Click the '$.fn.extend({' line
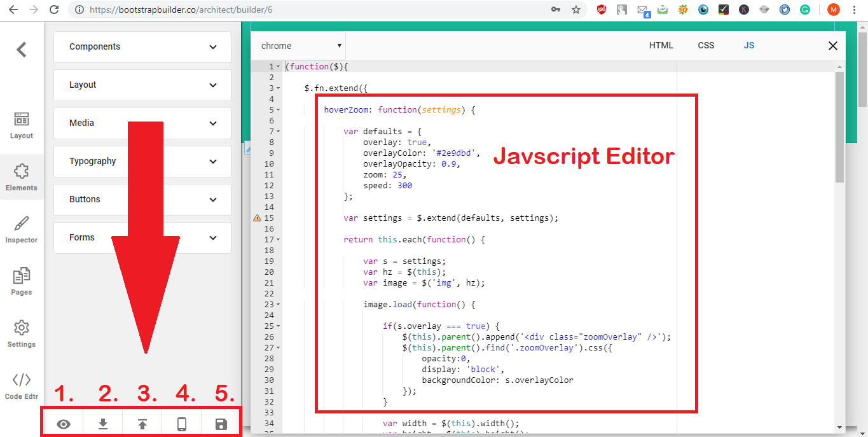Viewport: 868px width, 437px height. pyautogui.click(x=336, y=88)
